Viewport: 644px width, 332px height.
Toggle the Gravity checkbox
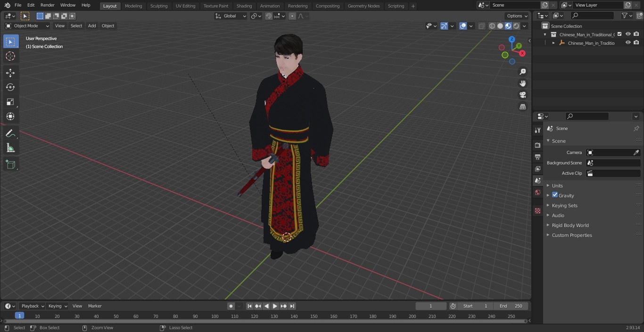(x=555, y=195)
